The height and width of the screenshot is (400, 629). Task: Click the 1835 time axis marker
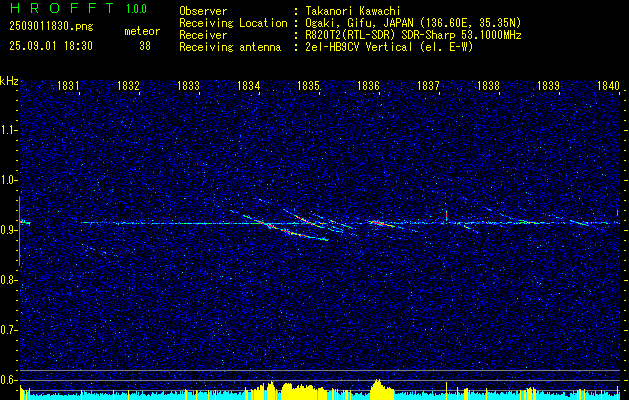tap(308, 86)
